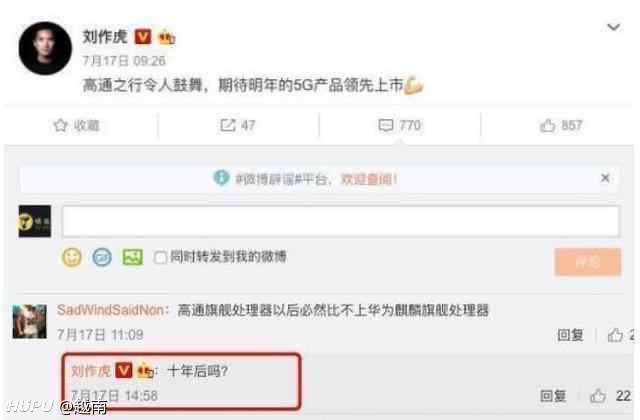This screenshot has height=420, width=640.
Task: Like the 十年后吗 reply with 22 likes
Action: 598,396
